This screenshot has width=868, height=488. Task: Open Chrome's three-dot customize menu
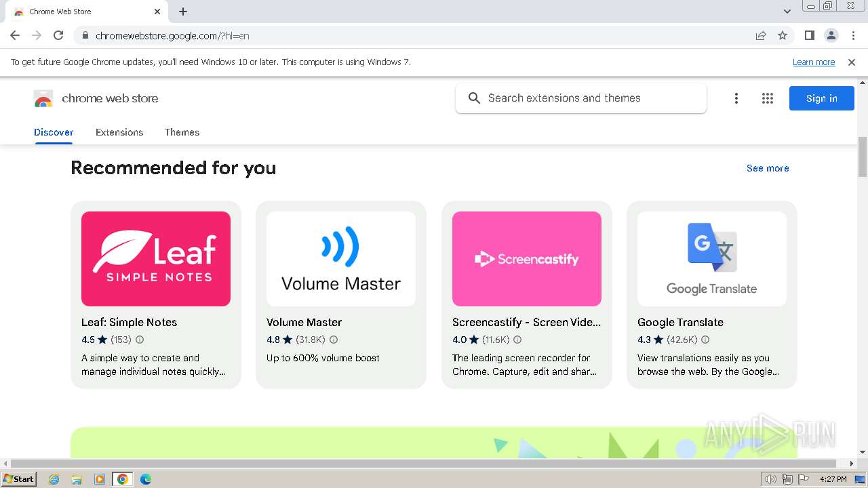[853, 35]
